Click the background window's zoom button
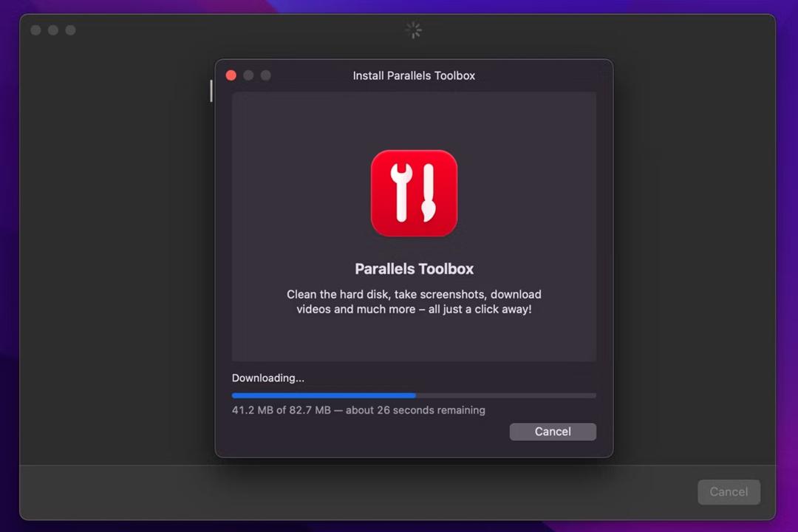Viewport: 798px width, 532px height. pyautogui.click(x=70, y=30)
